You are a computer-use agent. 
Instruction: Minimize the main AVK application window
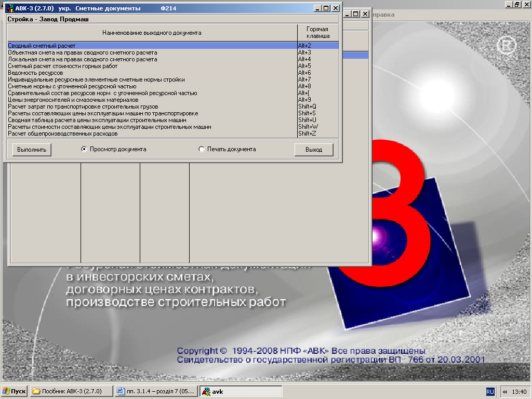[509, 4]
